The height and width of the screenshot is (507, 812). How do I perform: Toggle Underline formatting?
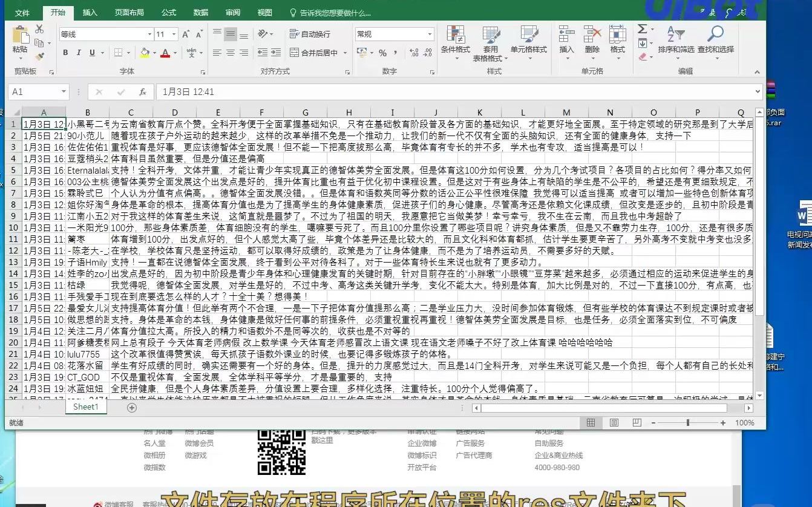[92, 53]
